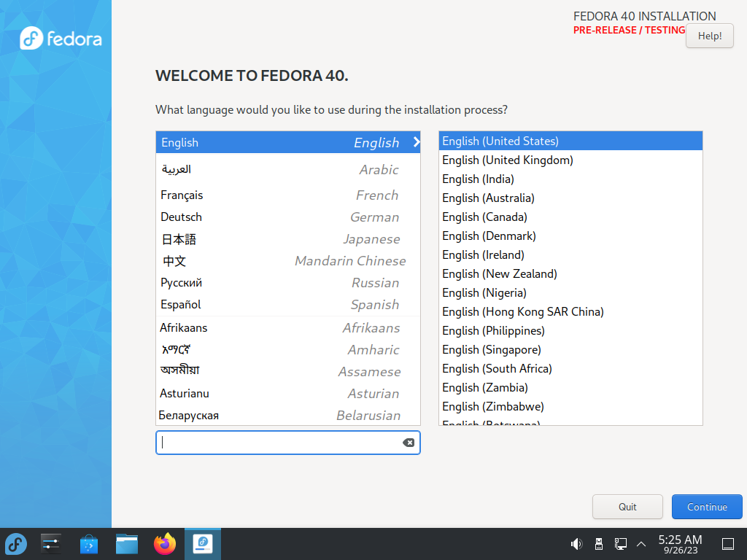Expand hidden system tray icons arrow
The width and height of the screenshot is (747, 560).
(x=641, y=544)
